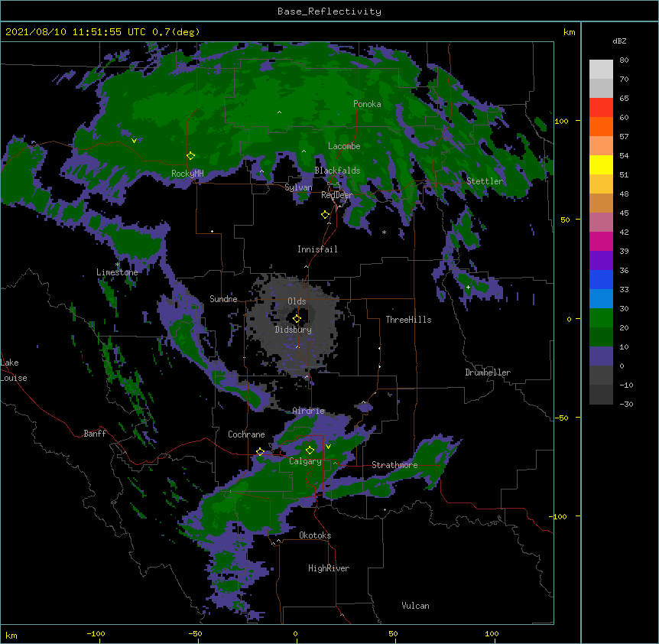Click the Airdrie label
This screenshot has width=659, height=644.
(x=309, y=411)
